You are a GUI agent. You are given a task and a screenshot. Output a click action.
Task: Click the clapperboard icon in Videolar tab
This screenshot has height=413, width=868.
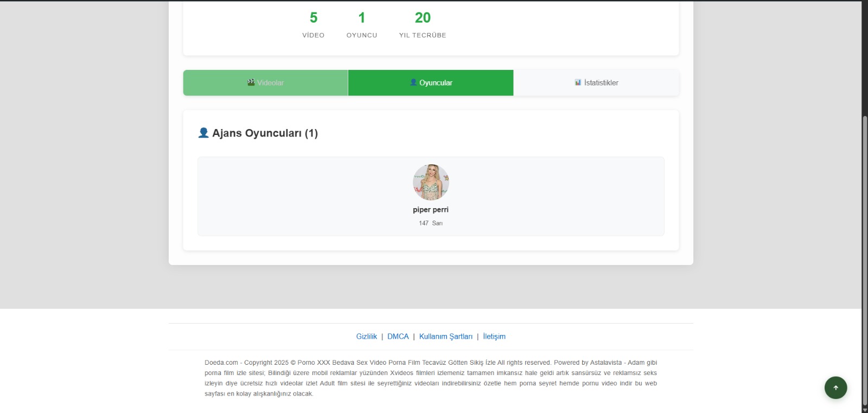[251, 82]
